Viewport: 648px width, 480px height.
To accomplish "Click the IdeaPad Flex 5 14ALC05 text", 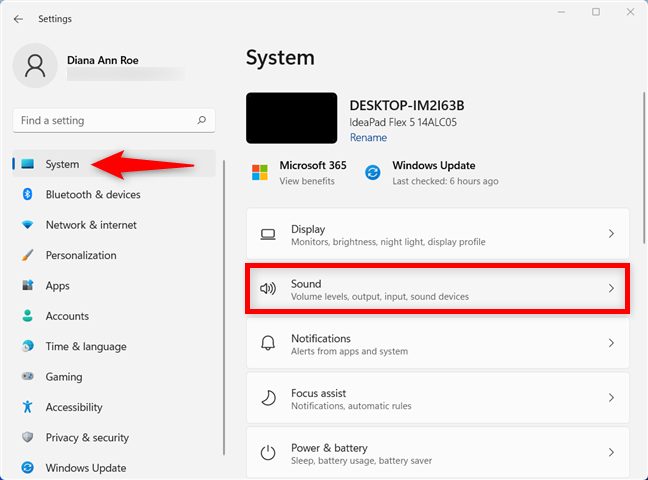I will (x=403, y=122).
